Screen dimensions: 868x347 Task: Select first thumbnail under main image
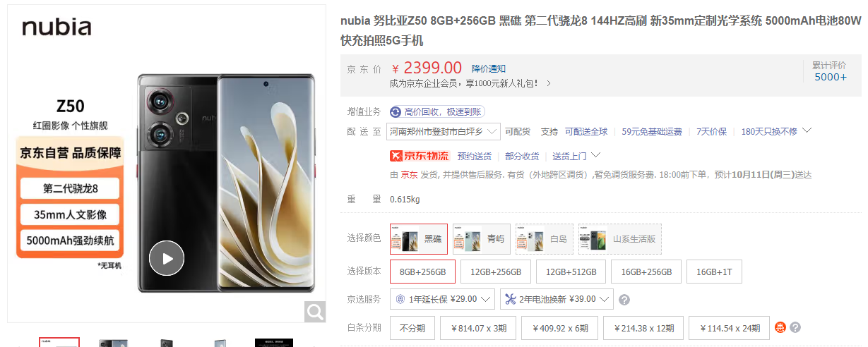click(59, 343)
